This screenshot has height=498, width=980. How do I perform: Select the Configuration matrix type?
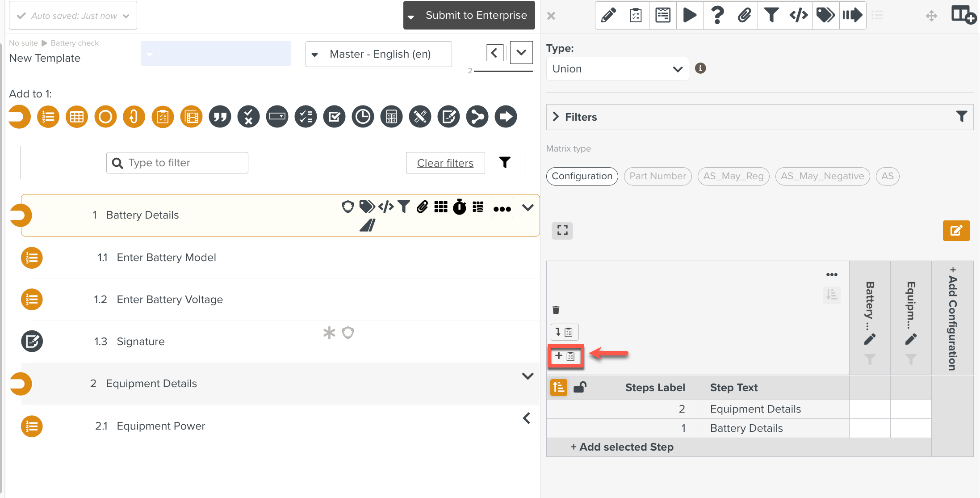[582, 176]
